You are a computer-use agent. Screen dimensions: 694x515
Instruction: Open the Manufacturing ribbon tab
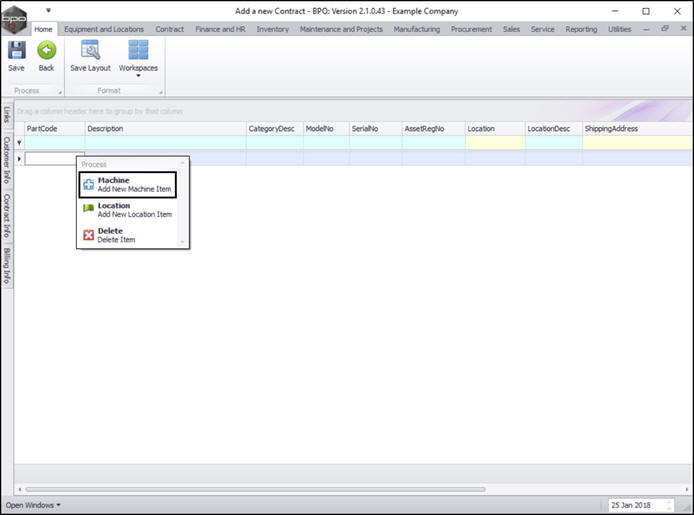point(417,29)
